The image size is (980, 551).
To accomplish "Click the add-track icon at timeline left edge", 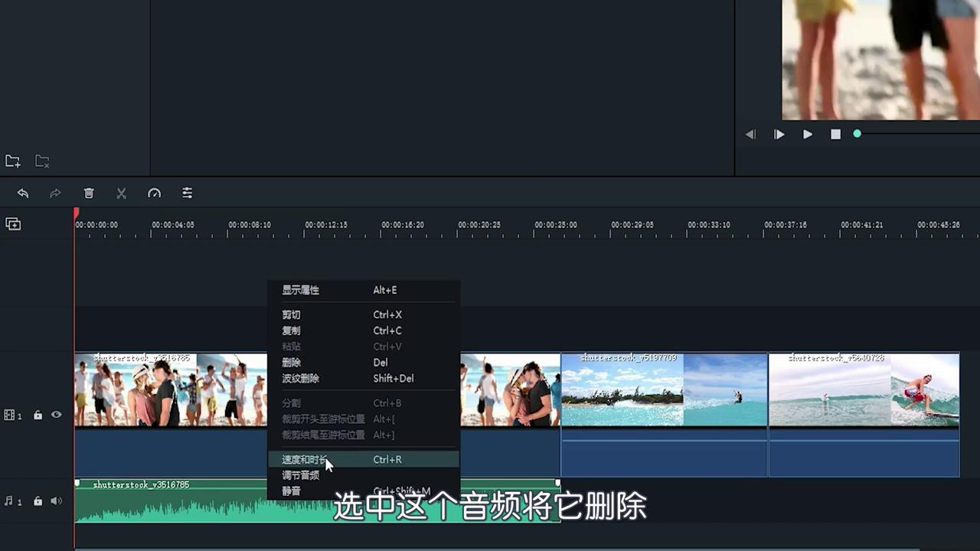I will pyautogui.click(x=13, y=223).
